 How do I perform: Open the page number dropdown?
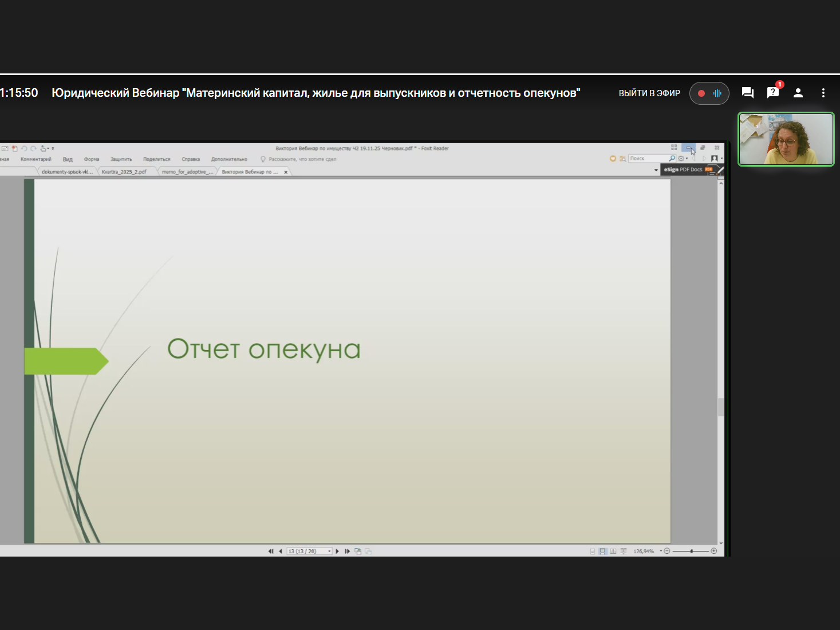329,551
